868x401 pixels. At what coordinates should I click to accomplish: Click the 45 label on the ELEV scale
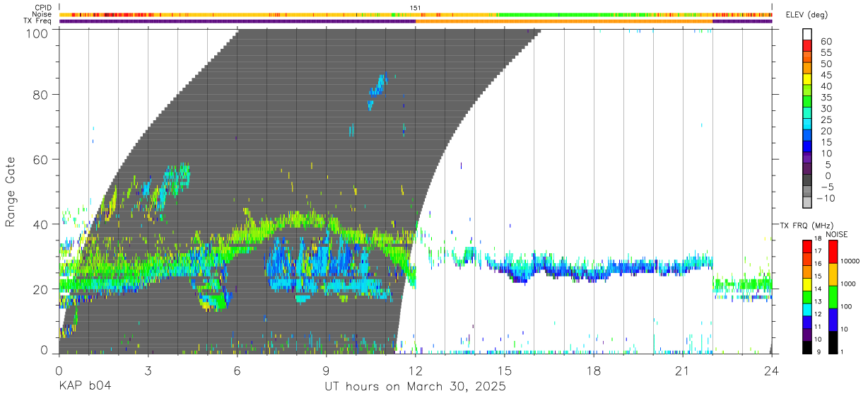pyautogui.click(x=826, y=75)
